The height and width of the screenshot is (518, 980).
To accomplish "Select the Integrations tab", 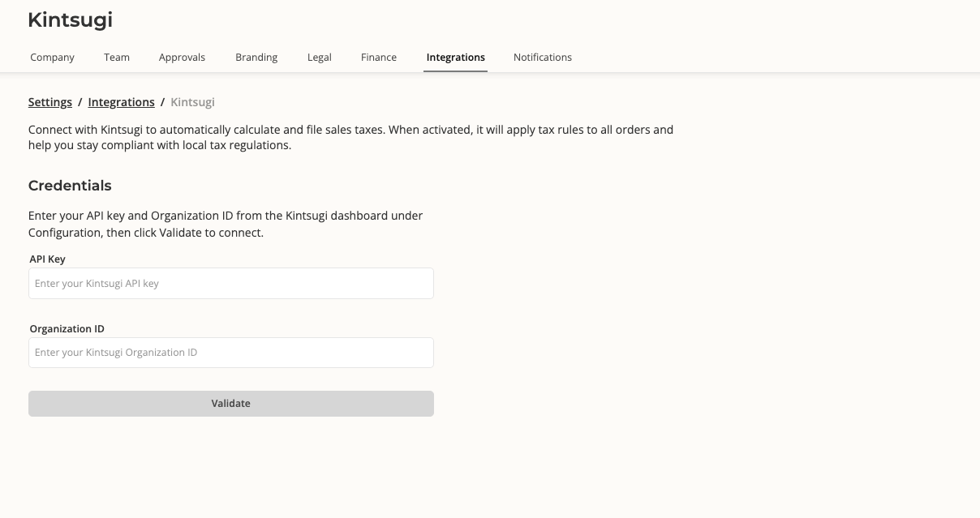I will coord(456,58).
